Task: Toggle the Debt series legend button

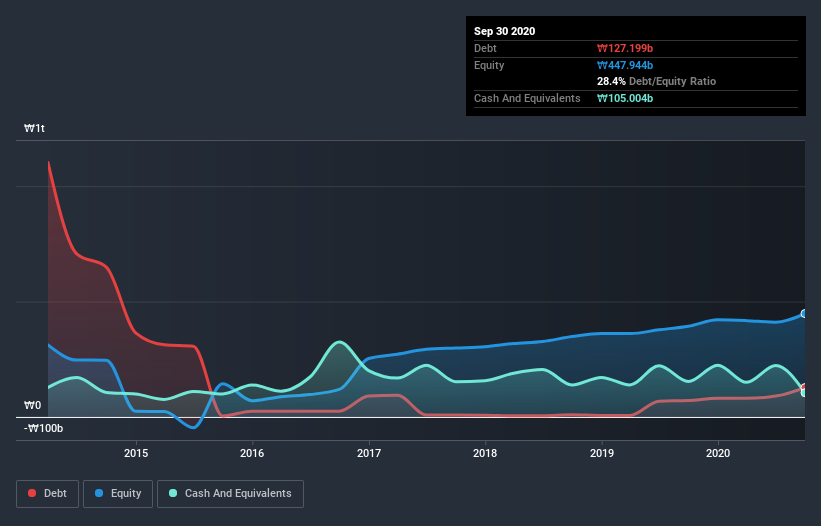Action: pyautogui.click(x=47, y=494)
